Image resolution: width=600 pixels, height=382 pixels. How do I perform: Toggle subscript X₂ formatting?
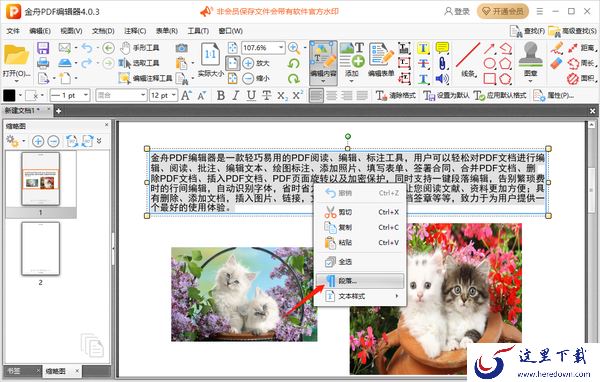click(x=282, y=96)
